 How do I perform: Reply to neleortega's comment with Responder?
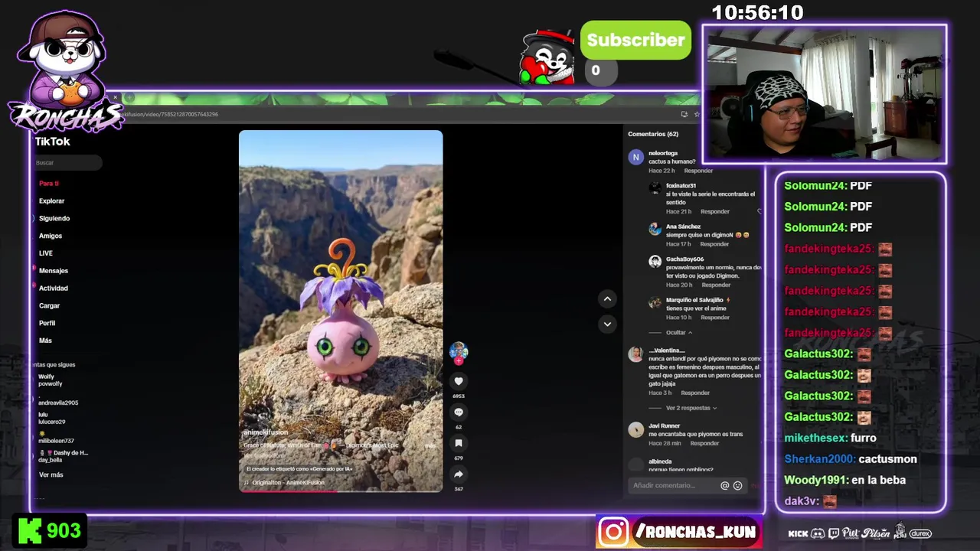coord(698,171)
